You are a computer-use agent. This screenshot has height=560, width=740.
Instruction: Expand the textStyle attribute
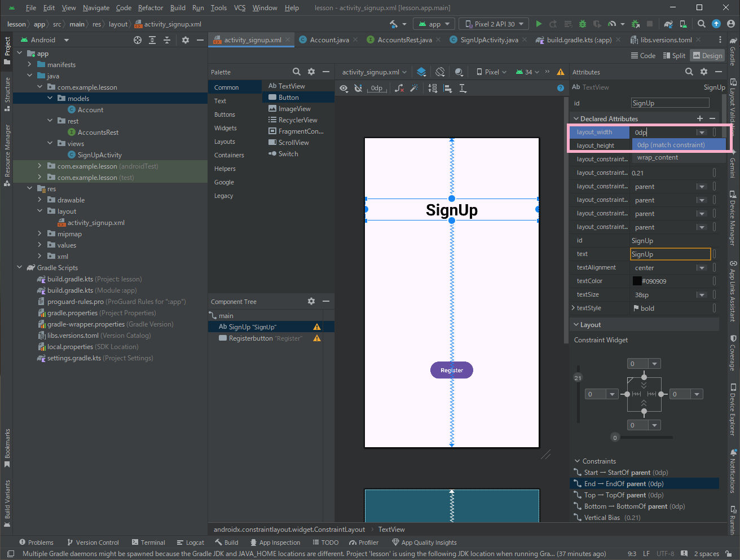pos(573,308)
